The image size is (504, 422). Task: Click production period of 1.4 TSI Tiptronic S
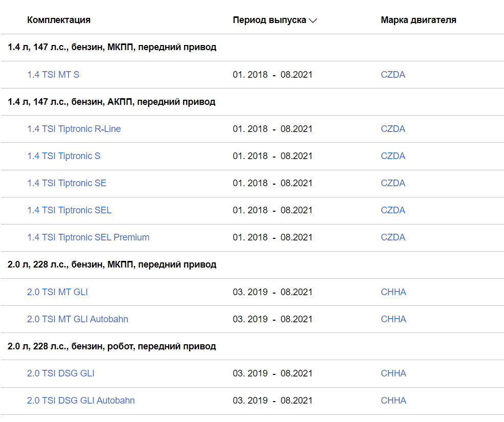pyautogui.click(x=272, y=156)
